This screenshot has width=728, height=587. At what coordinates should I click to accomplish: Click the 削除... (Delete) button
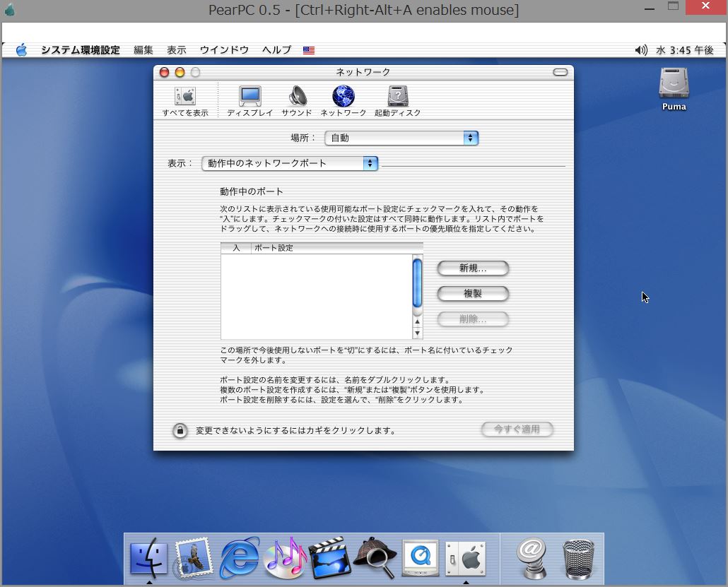pyautogui.click(x=473, y=319)
